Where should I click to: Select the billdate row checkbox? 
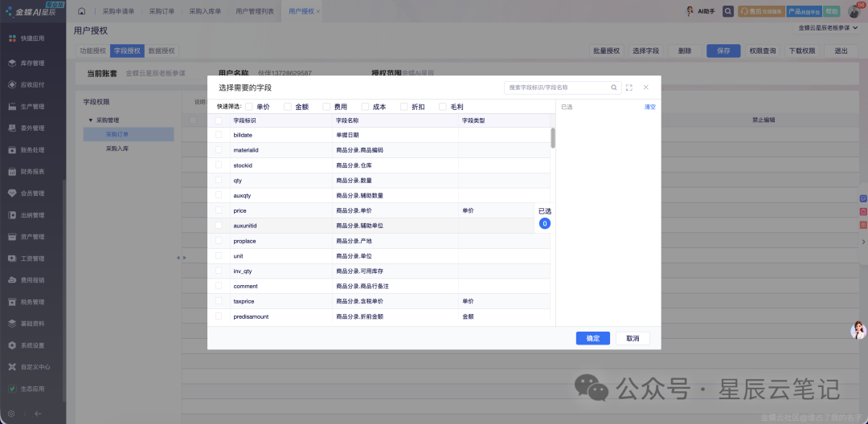[219, 135]
